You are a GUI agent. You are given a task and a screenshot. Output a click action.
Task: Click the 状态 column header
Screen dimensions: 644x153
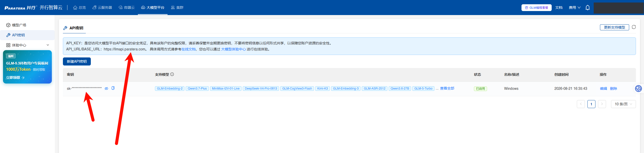pyautogui.click(x=477, y=74)
